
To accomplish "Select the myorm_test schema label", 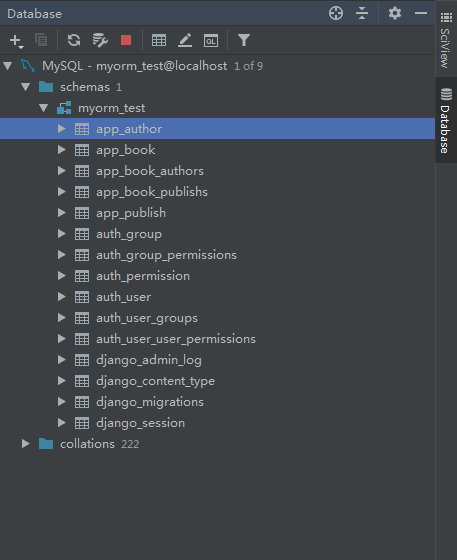I will pyautogui.click(x=112, y=108).
